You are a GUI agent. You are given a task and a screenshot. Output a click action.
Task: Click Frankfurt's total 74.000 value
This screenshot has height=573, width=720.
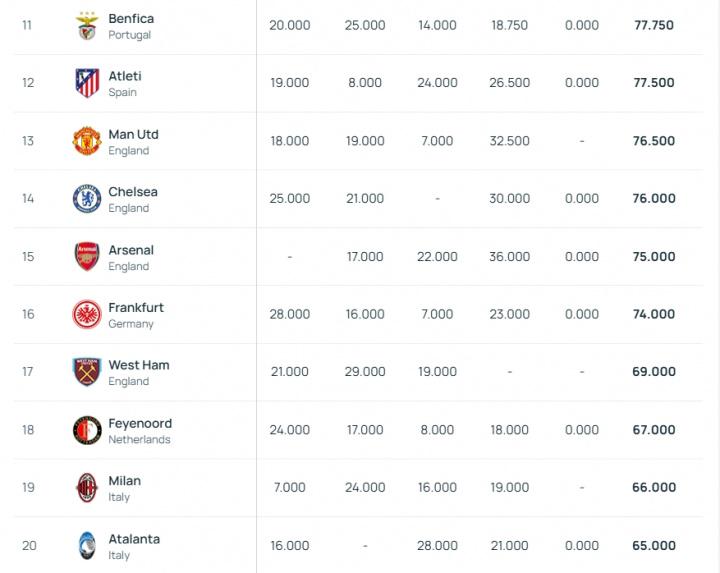(654, 314)
